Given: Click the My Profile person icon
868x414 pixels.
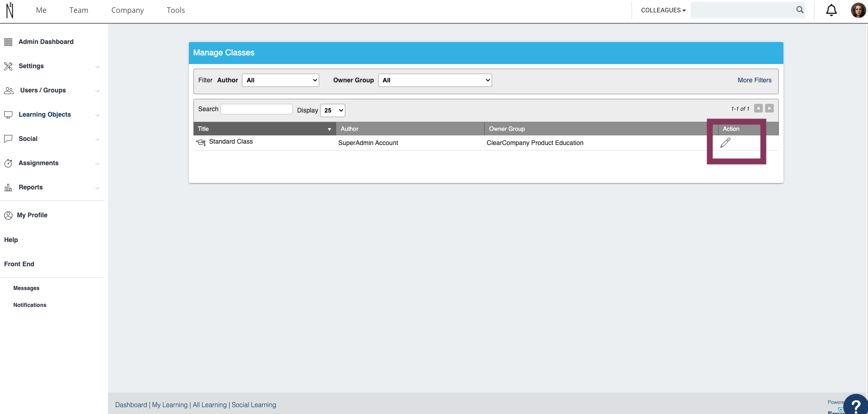Looking at the screenshot, I should point(8,215).
